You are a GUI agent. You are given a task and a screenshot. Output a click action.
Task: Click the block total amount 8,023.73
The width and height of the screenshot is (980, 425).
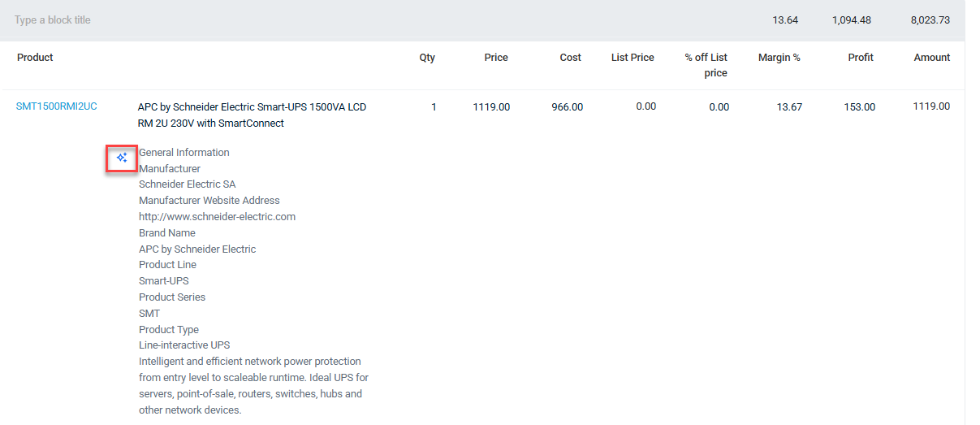tap(930, 20)
